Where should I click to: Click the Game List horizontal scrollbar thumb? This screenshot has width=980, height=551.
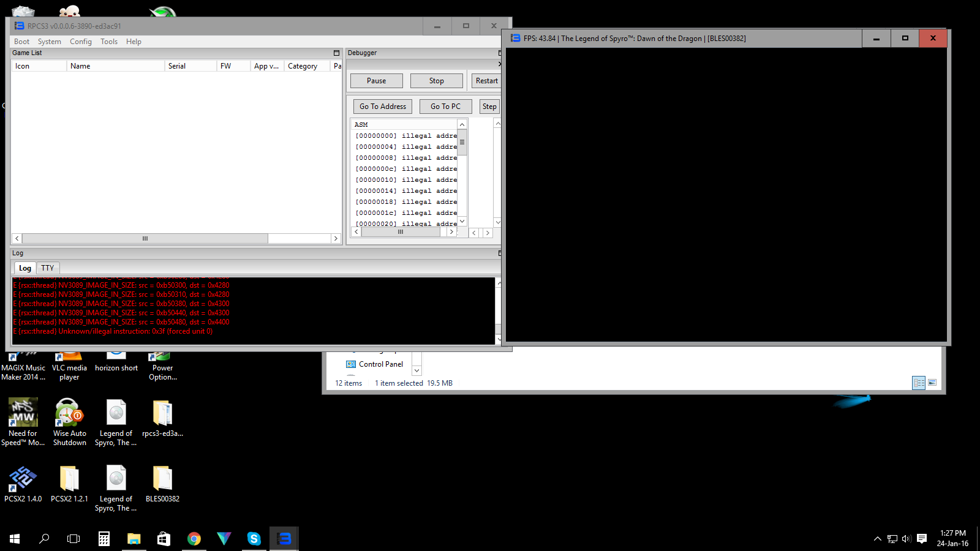[x=145, y=239]
